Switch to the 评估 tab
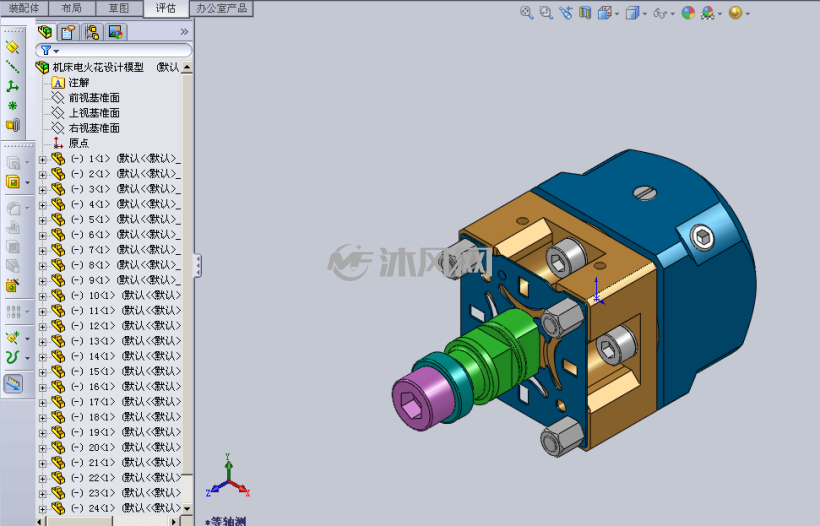 point(166,8)
